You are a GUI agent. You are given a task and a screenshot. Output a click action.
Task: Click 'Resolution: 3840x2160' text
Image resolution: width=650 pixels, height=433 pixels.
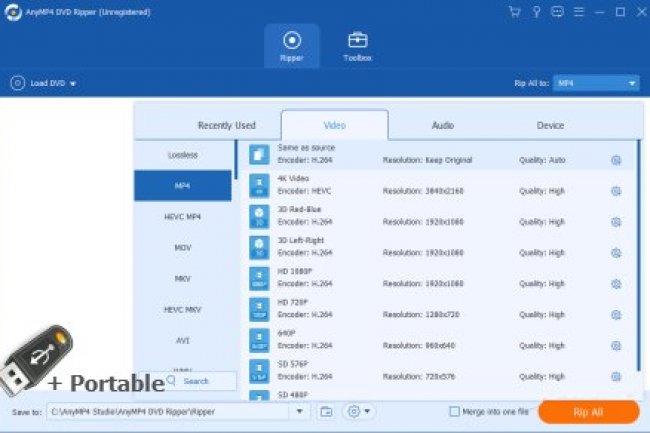click(423, 191)
